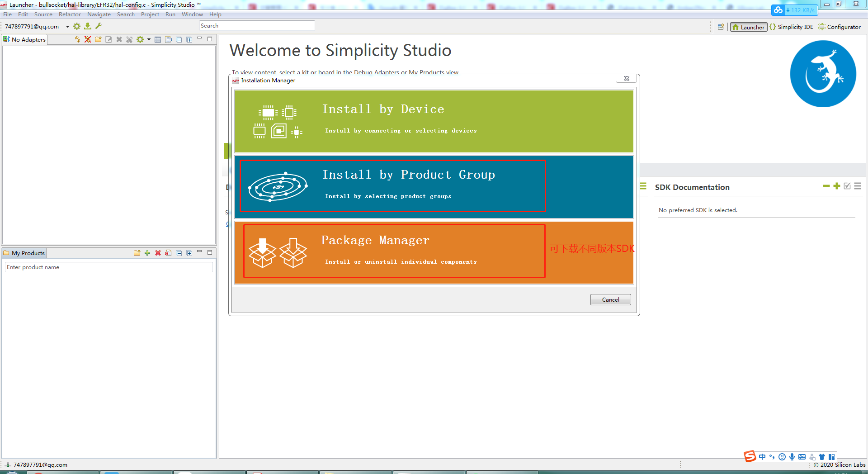Click status bar account 747897791@qq.com
Image resolution: width=868 pixels, height=474 pixels.
(x=40, y=465)
